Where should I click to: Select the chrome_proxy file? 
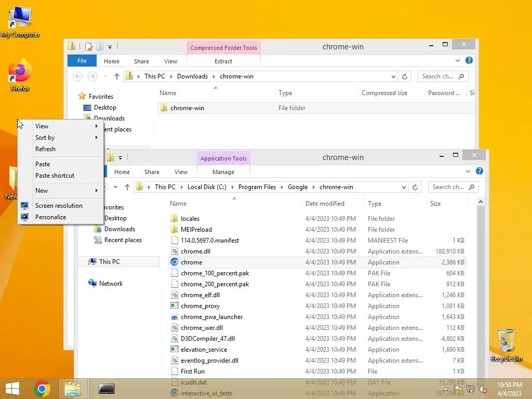(317, 306)
